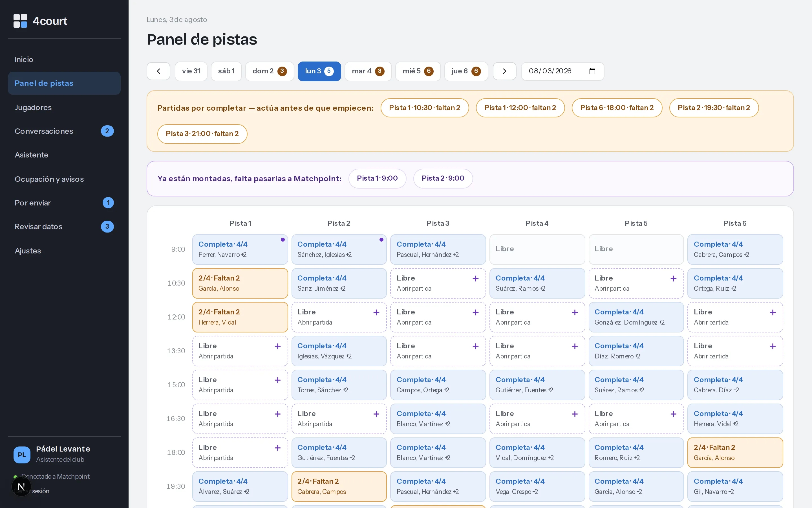Open García, Alonso match on Pista 6 at 18:00
Screen dimensions: 812x508
[x=735, y=452]
